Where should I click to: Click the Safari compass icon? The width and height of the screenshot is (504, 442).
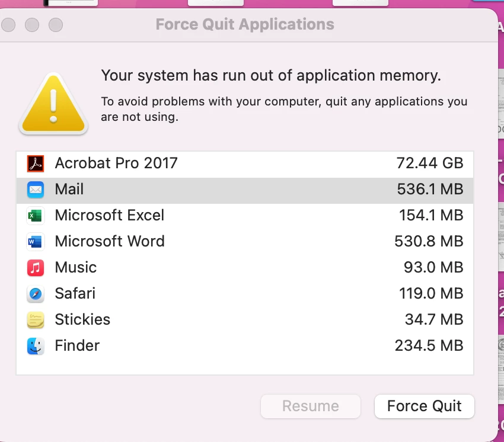36,294
